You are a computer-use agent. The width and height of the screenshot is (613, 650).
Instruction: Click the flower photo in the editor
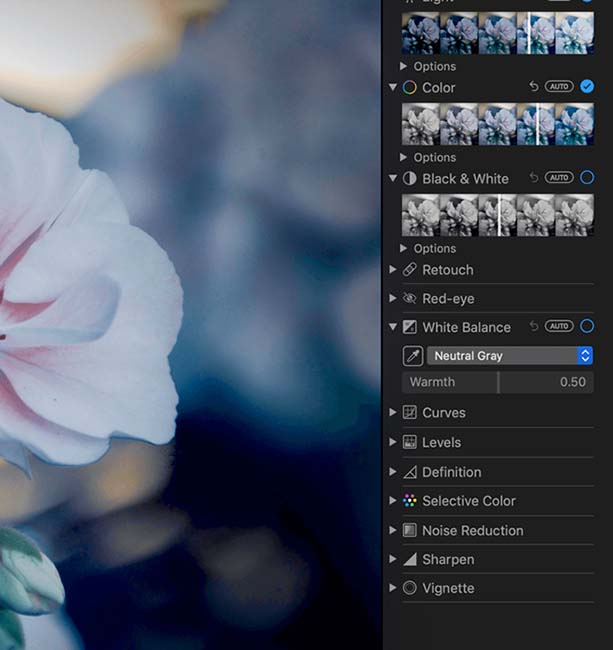click(x=191, y=325)
